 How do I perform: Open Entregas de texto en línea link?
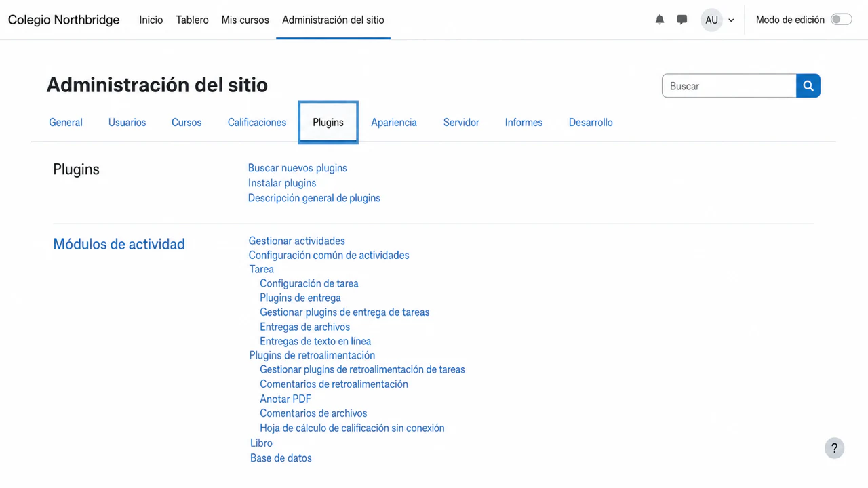pos(315,341)
